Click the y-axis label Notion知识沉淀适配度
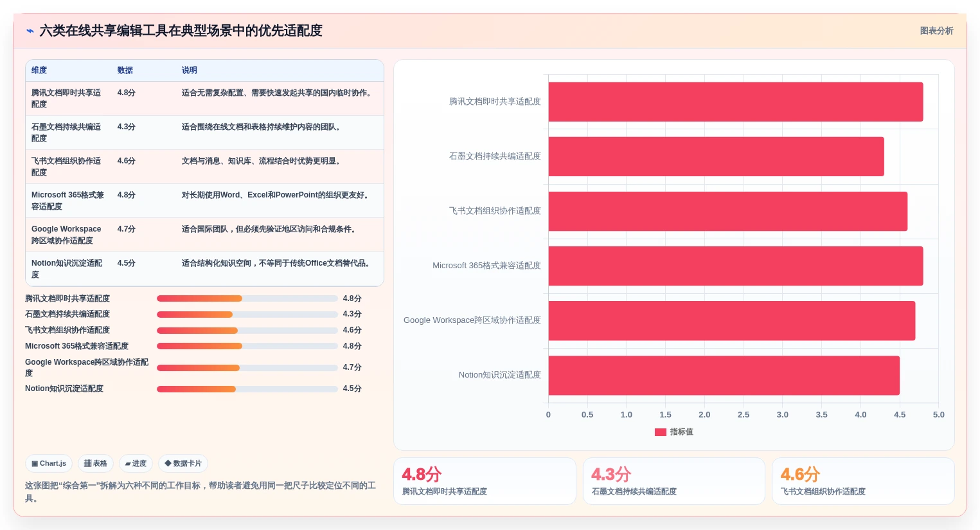This screenshot has width=980, height=530. pyautogui.click(x=499, y=375)
